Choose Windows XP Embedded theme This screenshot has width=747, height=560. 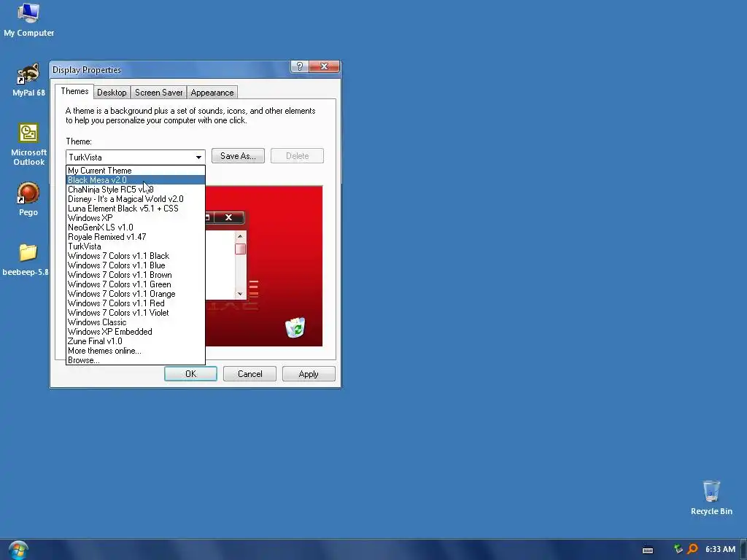coord(135,332)
